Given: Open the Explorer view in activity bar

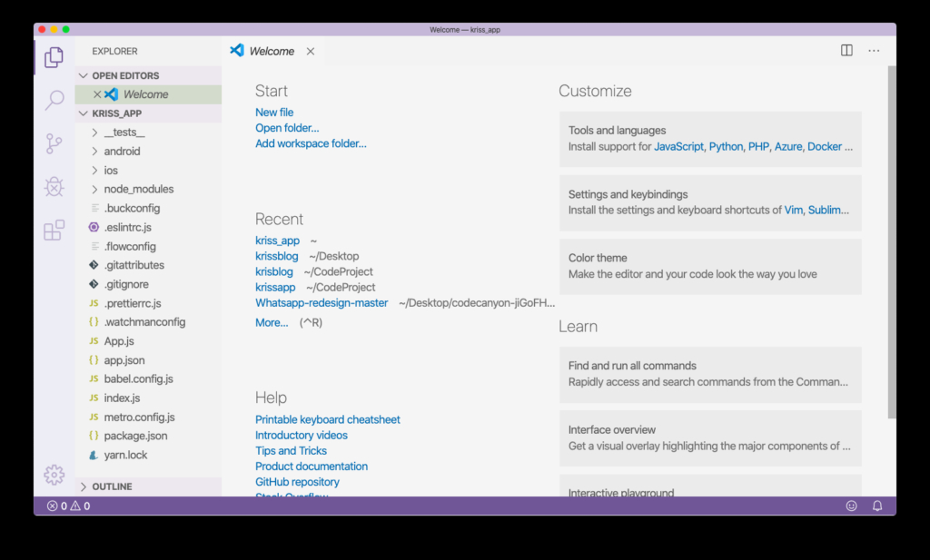Looking at the screenshot, I should coord(54,57).
